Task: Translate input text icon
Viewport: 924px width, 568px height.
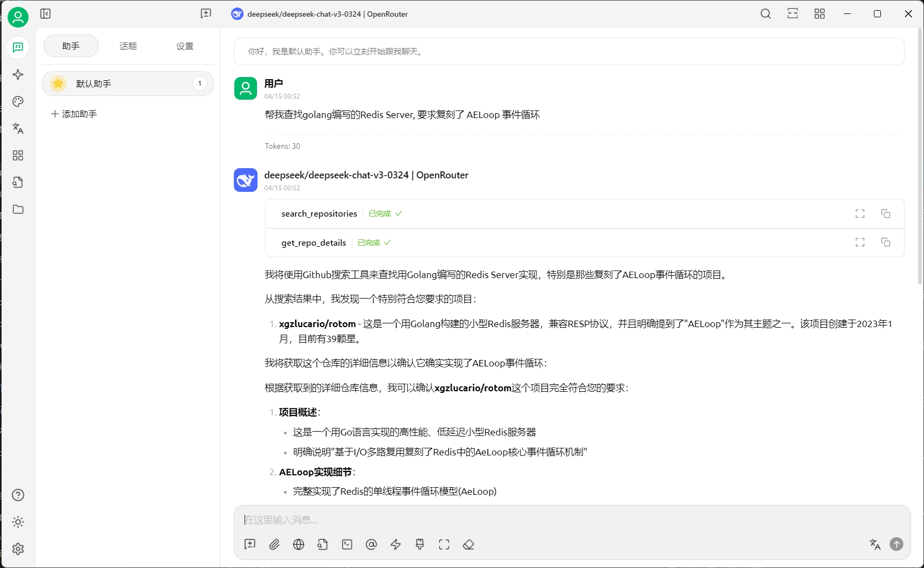Action: click(x=875, y=544)
